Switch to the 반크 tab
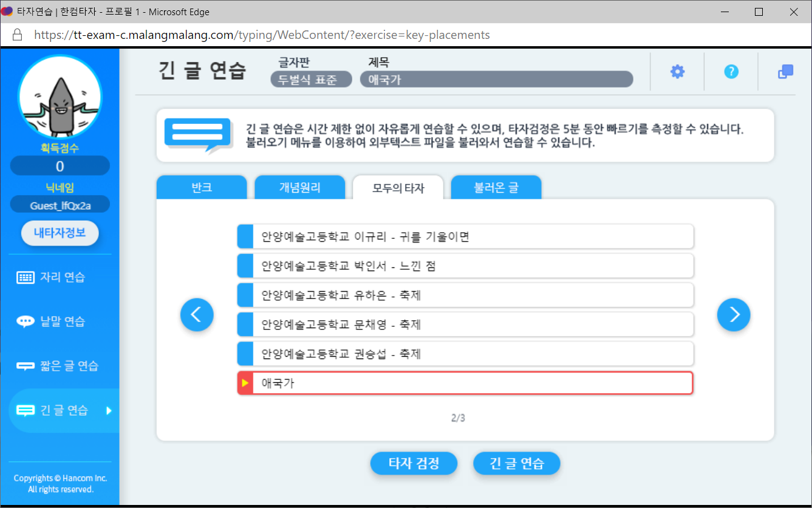This screenshot has width=812, height=508. pos(202,188)
